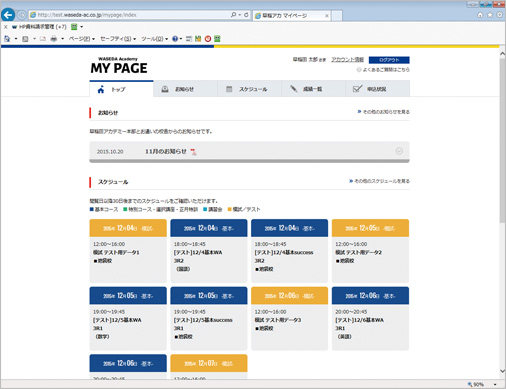The width and height of the screenshot is (506, 389).
Task: Click the address bar search magnifier
Action: pos(233,15)
